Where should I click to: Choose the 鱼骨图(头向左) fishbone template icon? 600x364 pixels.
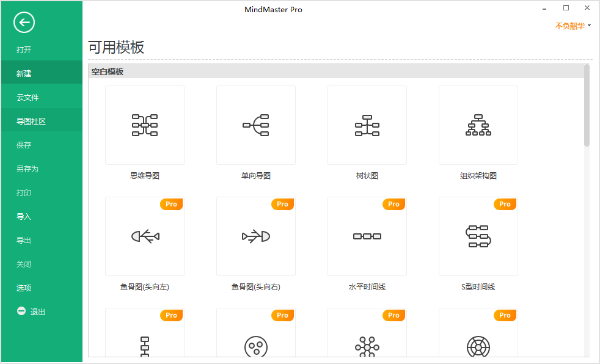coord(145,236)
